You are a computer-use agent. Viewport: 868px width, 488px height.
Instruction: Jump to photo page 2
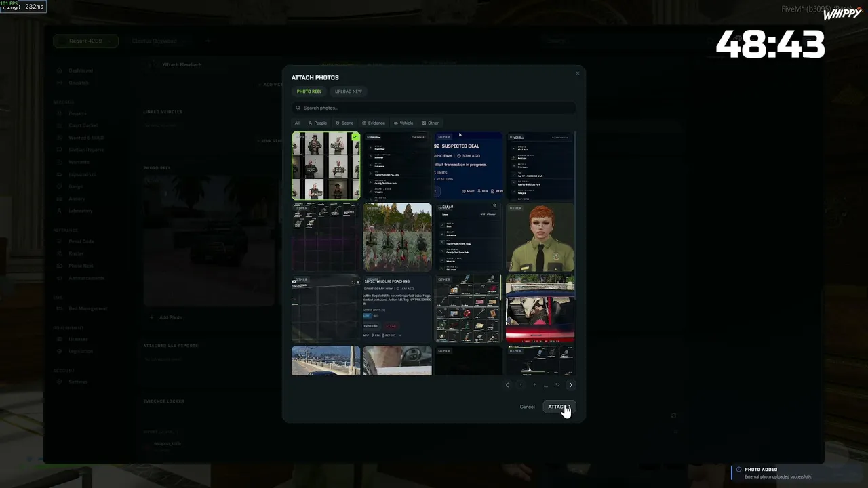click(534, 385)
